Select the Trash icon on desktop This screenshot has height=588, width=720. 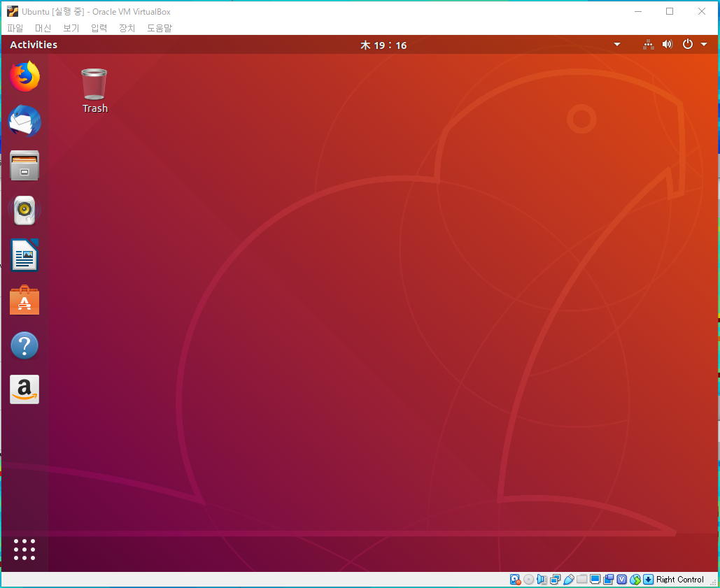pos(94,90)
